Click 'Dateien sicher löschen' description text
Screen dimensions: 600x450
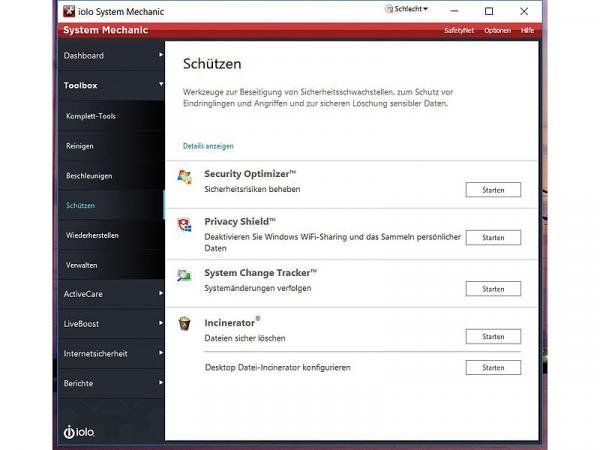pos(245,338)
